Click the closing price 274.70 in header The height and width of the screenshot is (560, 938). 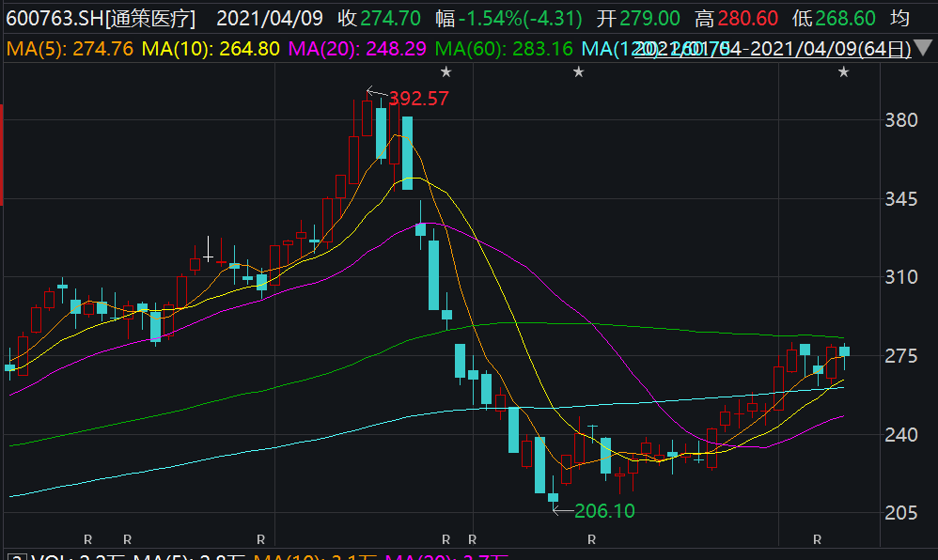tap(391, 19)
